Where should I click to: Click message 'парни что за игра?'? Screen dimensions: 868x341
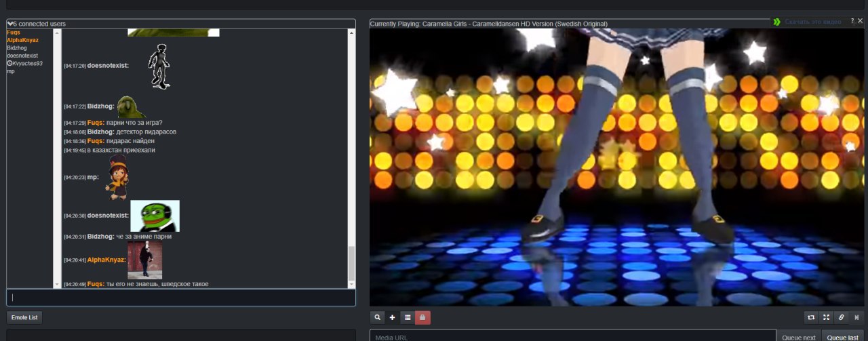pyautogui.click(x=134, y=123)
